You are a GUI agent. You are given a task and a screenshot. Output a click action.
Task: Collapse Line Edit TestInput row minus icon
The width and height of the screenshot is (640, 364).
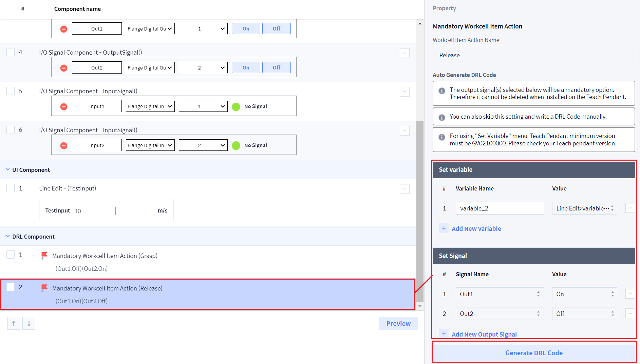point(404,189)
